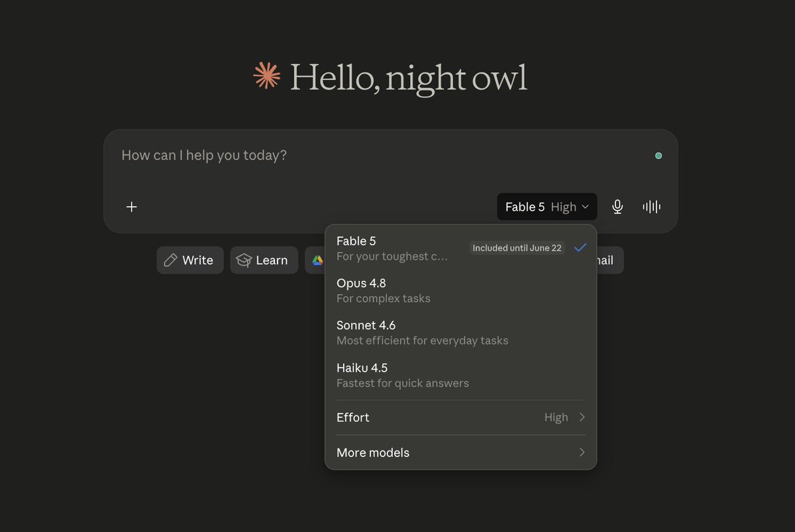
Task: Collapse the Fable 5 High model selector
Action: tap(547, 207)
